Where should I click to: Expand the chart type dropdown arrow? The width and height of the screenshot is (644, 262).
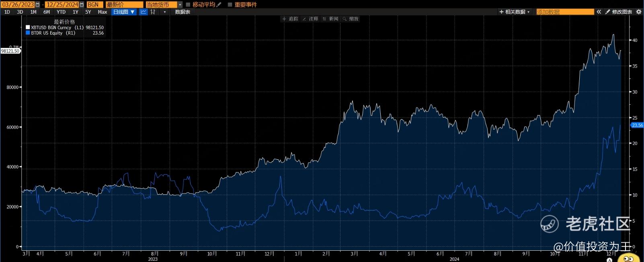tap(165, 12)
